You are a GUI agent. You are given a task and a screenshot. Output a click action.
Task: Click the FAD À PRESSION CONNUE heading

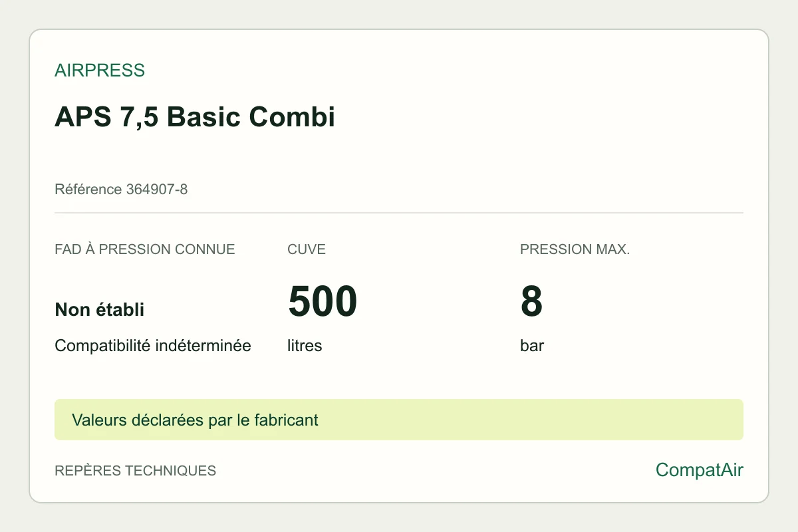145,250
